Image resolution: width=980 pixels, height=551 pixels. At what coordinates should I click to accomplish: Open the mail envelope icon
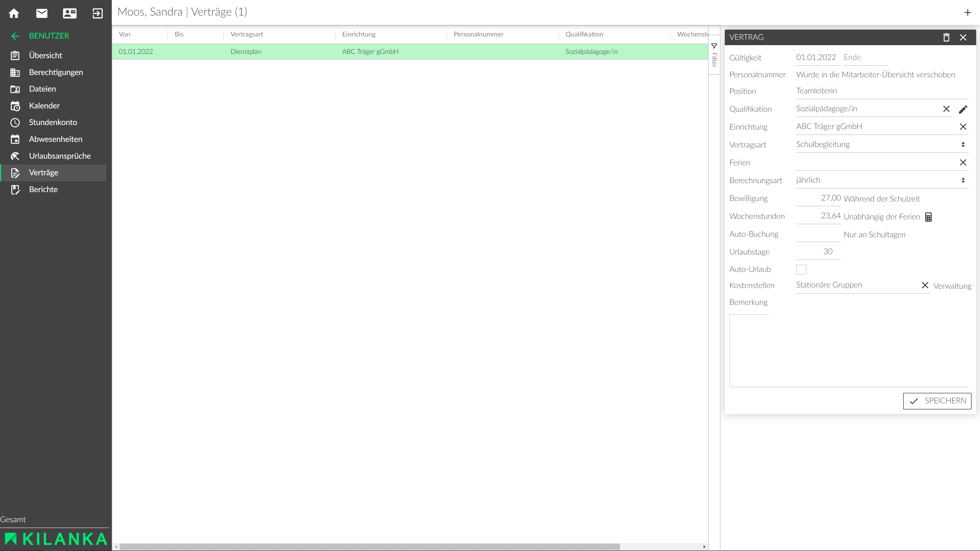[x=42, y=13]
